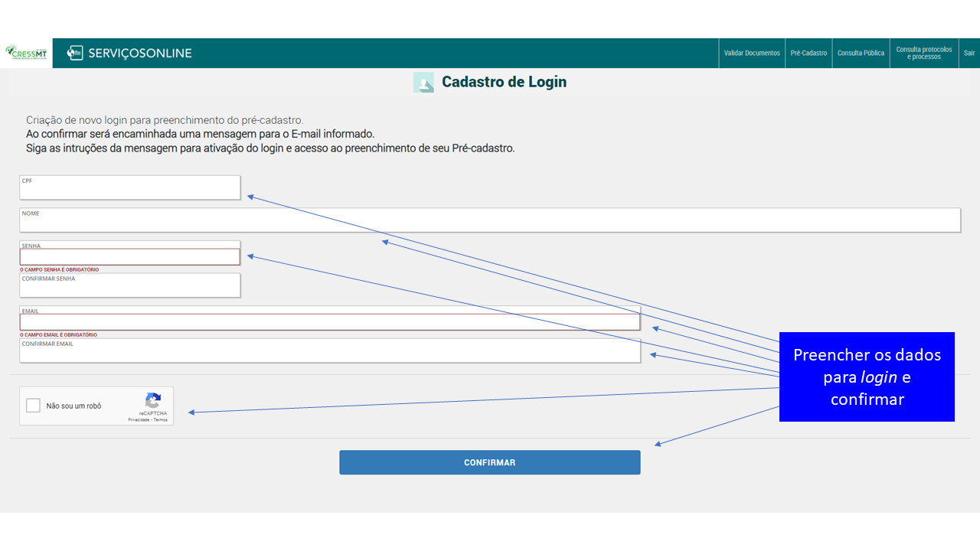Focus the EMAIL input field

[330, 322]
